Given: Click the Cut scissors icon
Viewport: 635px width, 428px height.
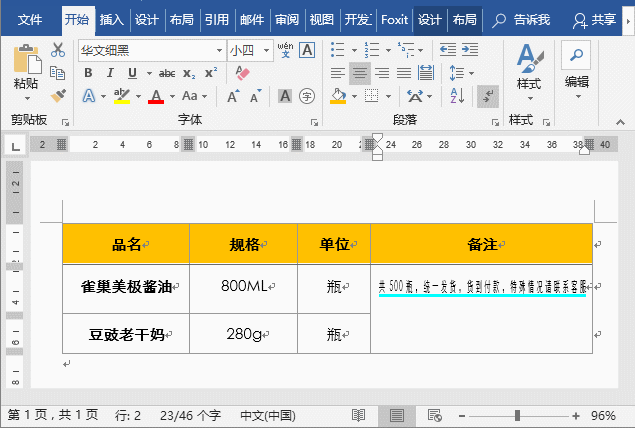Looking at the screenshot, I should click(x=58, y=50).
